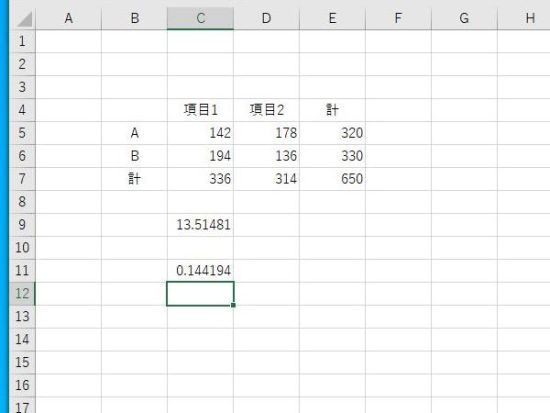The height and width of the screenshot is (413, 550).
Task: Click the 計 label in row 7
Action: coord(134,179)
